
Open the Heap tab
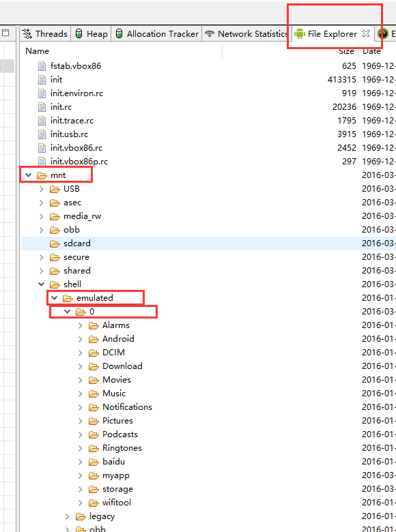[x=91, y=33]
